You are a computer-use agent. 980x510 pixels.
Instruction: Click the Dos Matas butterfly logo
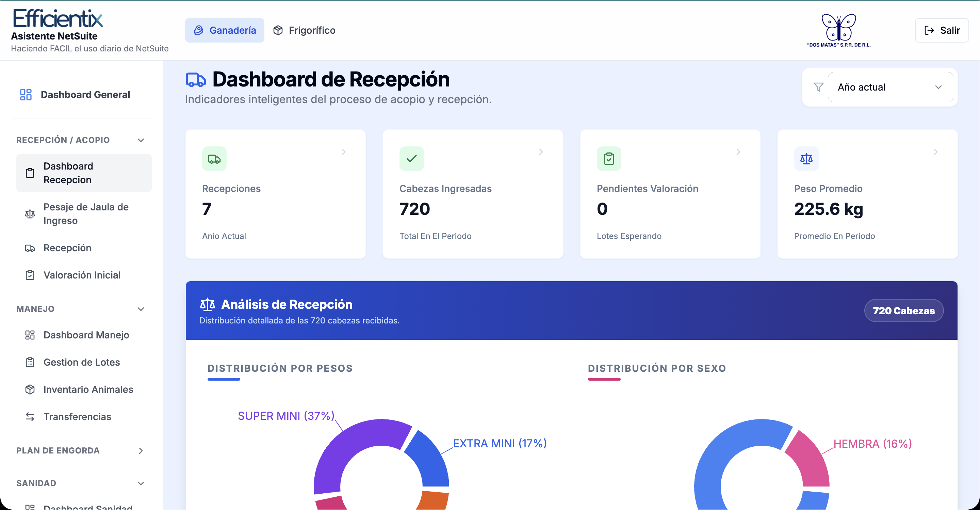point(838,30)
